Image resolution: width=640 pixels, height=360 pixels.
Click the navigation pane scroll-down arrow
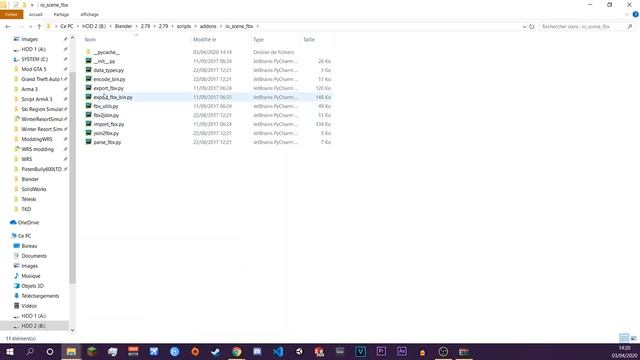(72, 330)
